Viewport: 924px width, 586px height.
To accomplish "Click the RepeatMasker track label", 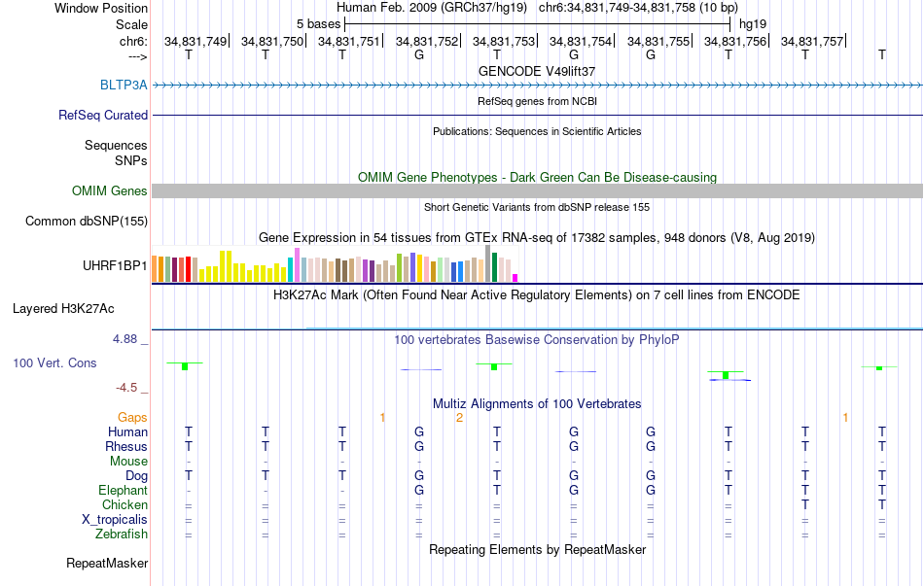I will click(107, 563).
